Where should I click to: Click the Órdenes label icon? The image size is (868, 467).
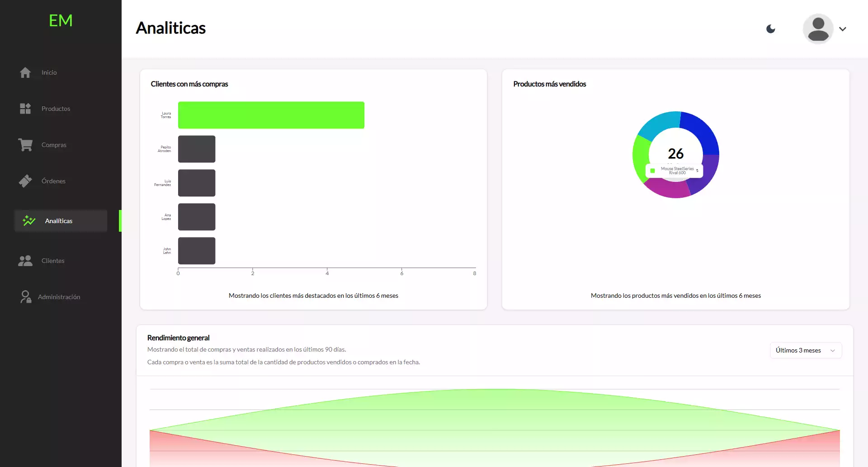point(26,181)
